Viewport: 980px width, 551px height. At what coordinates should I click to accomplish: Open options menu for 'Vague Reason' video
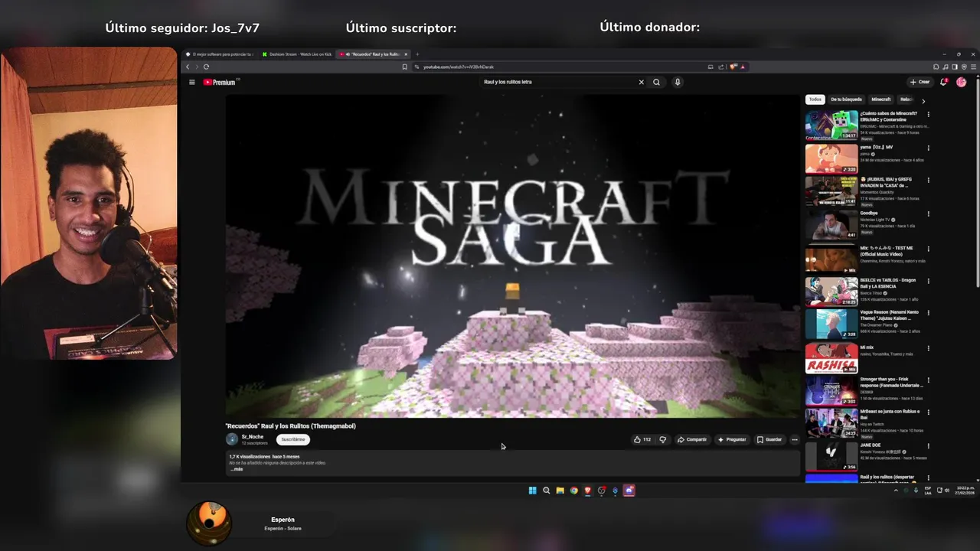tap(929, 314)
